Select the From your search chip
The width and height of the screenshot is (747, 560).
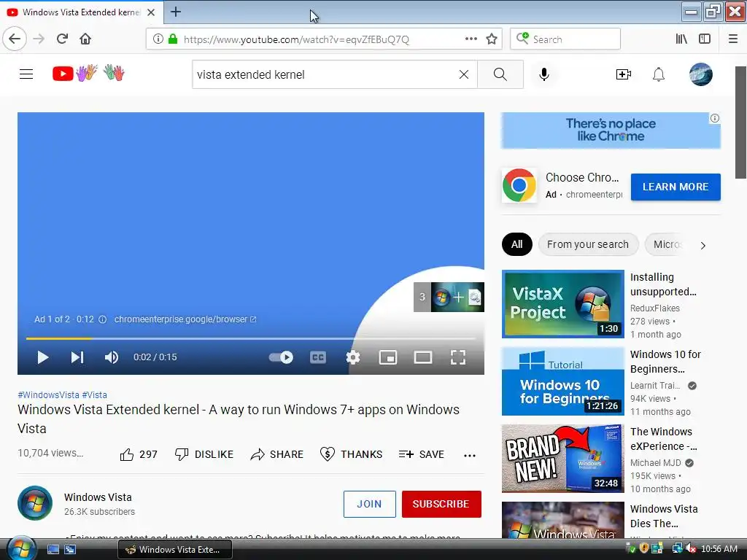[x=588, y=244]
